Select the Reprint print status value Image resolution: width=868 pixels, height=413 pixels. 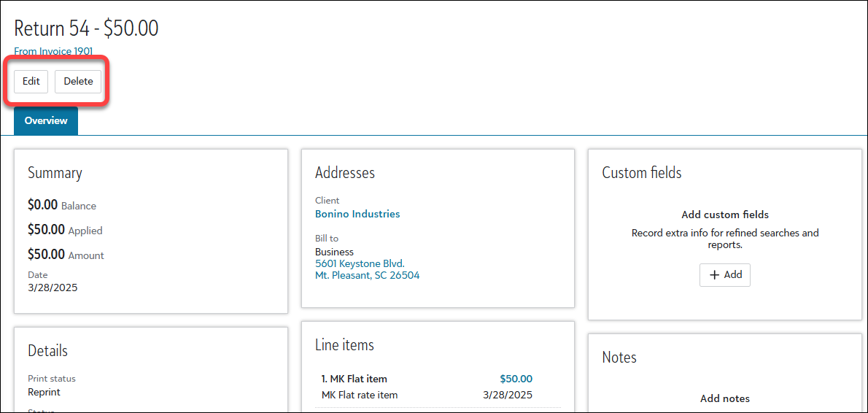tap(44, 393)
